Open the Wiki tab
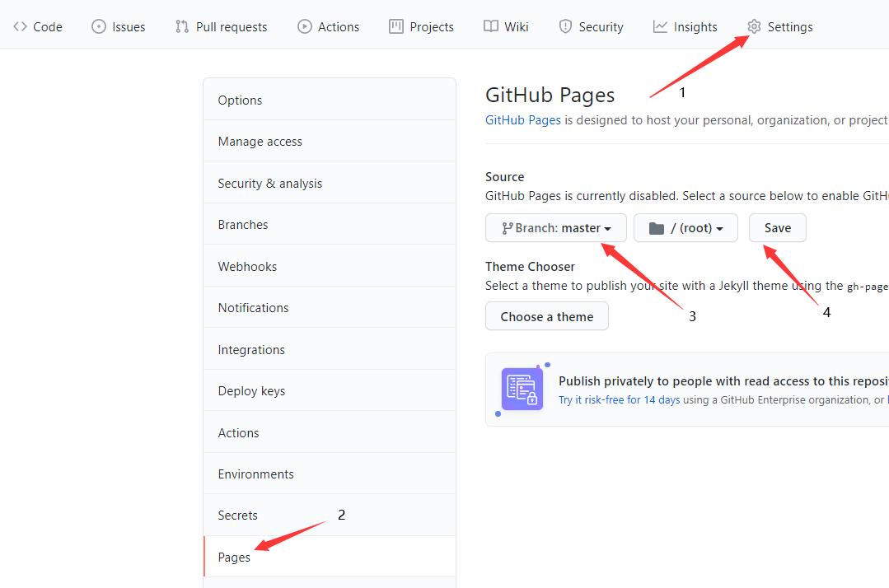The width and height of the screenshot is (889, 588). click(506, 26)
